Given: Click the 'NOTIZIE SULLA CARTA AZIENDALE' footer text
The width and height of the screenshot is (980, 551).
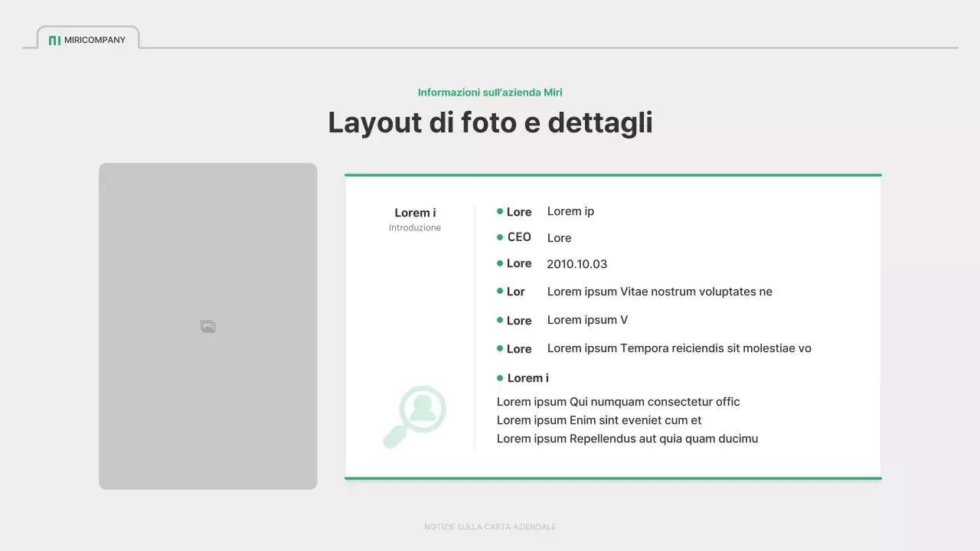Looking at the screenshot, I should pyautogui.click(x=490, y=527).
